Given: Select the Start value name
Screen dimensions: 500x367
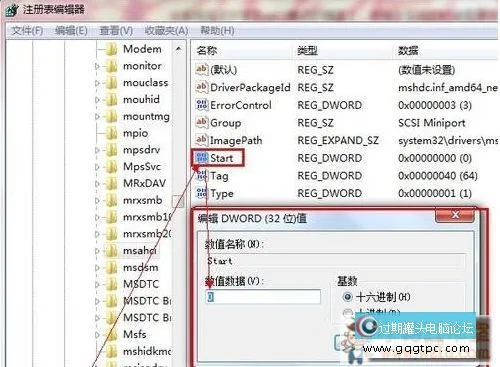Looking at the screenshot, I should pos(221,158).
